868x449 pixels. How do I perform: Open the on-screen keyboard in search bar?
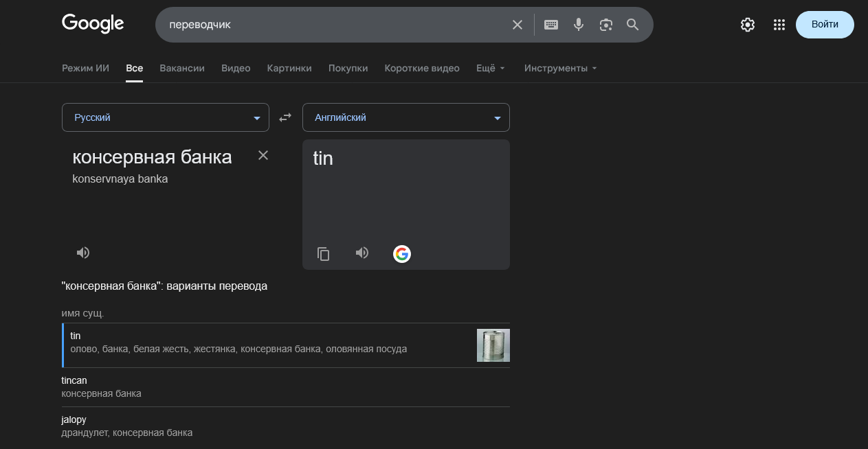tap(551, 25)
